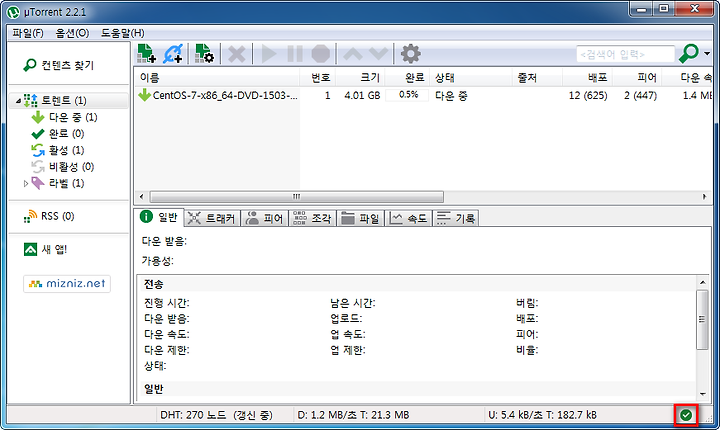Click the torrent list left scroll arrow
The image size is (720, 430).
pyautogui.click(x=141, y=197)
